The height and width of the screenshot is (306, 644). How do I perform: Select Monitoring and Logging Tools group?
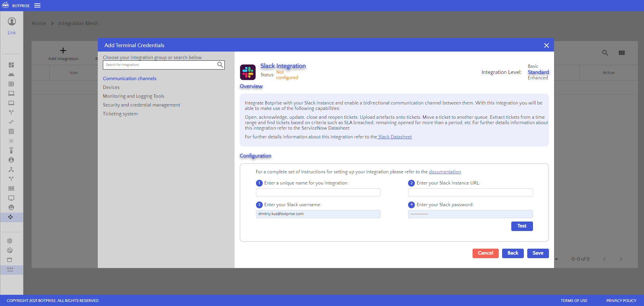(x=133, y=96)
